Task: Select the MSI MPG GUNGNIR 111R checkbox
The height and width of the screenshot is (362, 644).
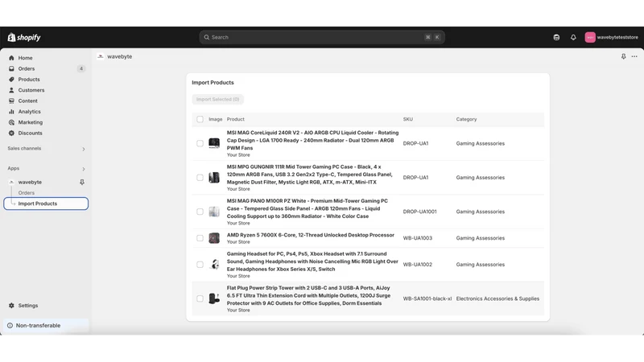Action: (200, 177)
